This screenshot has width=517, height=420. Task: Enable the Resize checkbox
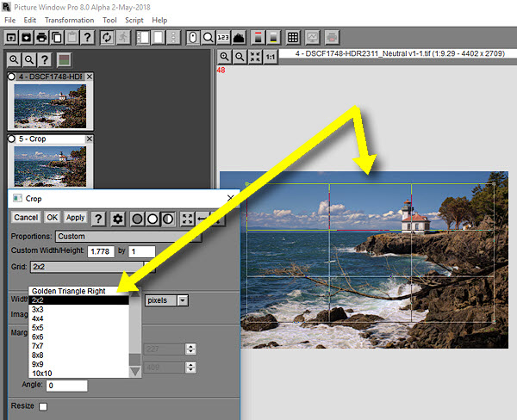43,405
